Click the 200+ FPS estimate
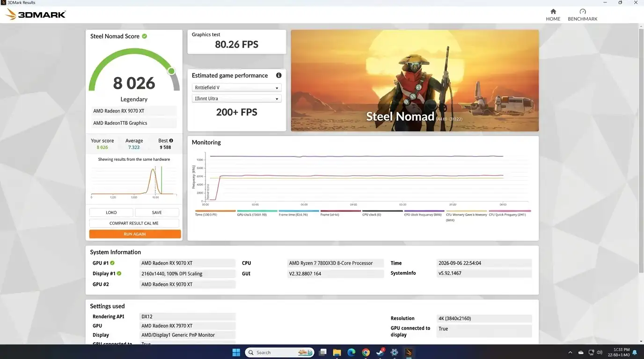644x359 pixels. [237, 112]
